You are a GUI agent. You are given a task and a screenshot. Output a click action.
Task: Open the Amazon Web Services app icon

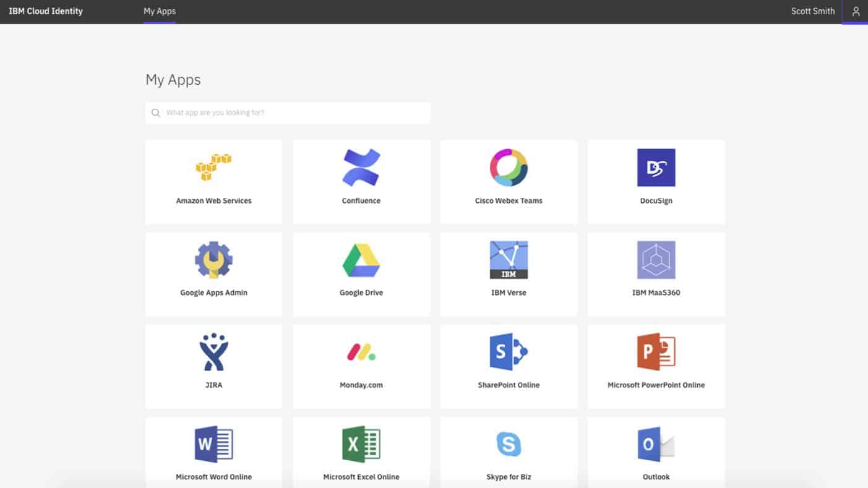[x=213, y=167]
